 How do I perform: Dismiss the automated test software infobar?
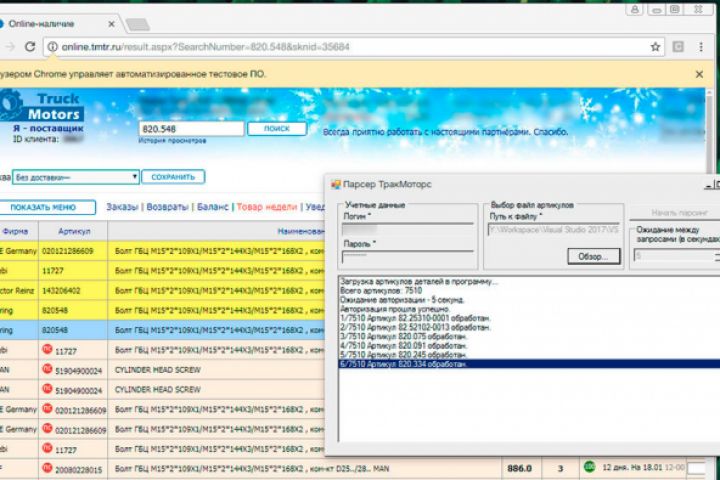(x=699, y=74)
